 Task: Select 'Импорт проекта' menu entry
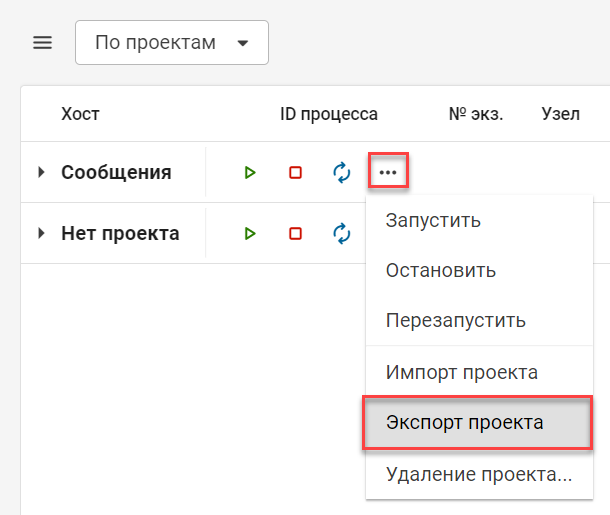click(479, 372)
